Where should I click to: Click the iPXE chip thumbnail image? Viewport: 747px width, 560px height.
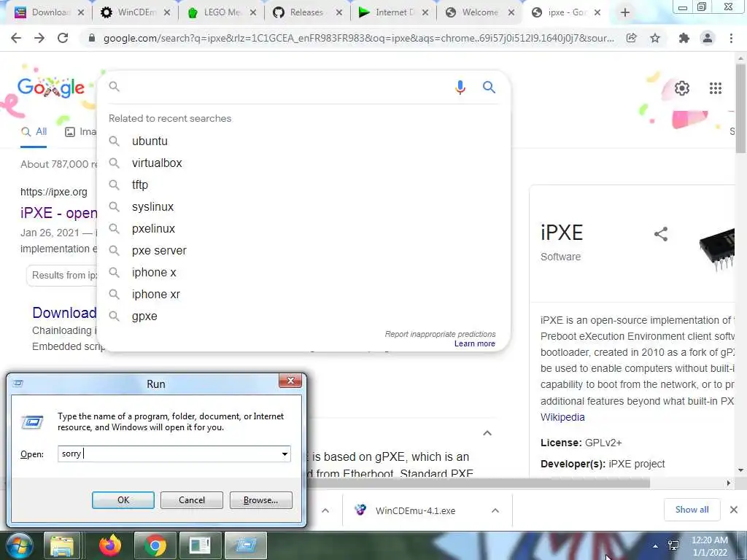coord(717,248)
